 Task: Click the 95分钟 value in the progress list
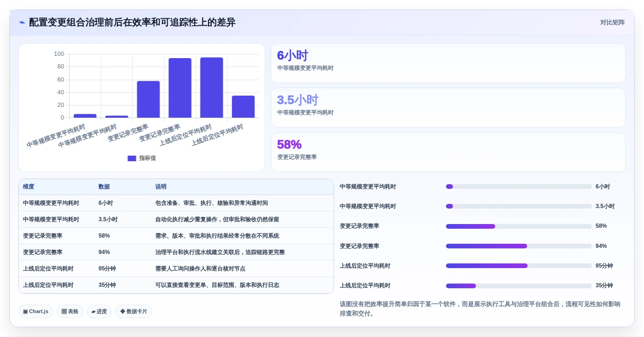(604, 266)
